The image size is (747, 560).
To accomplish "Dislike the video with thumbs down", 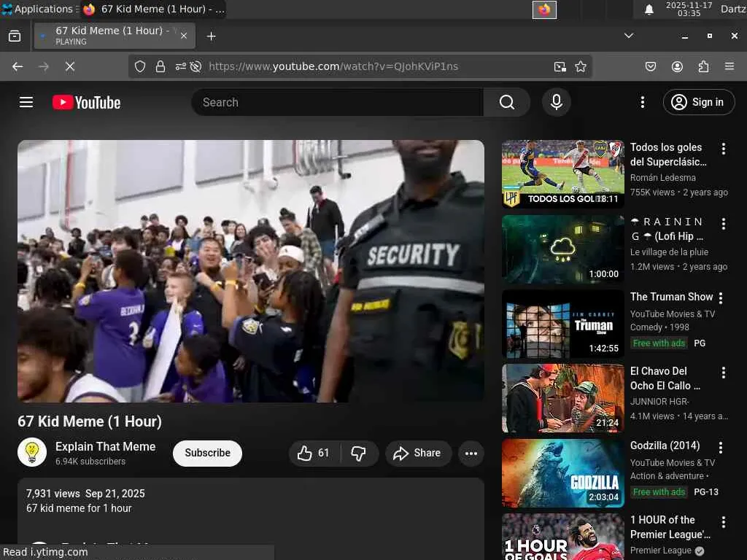I will pos(360,453).
